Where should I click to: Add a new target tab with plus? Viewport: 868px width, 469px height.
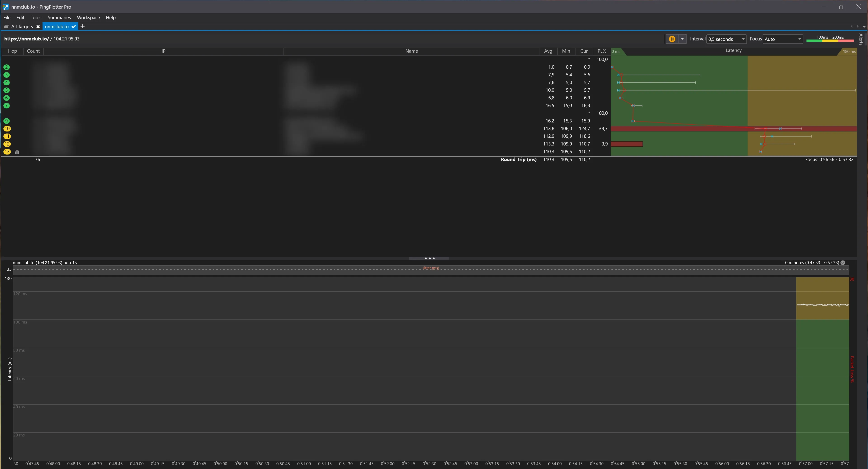pyautogui.click(x=83, y=26)
